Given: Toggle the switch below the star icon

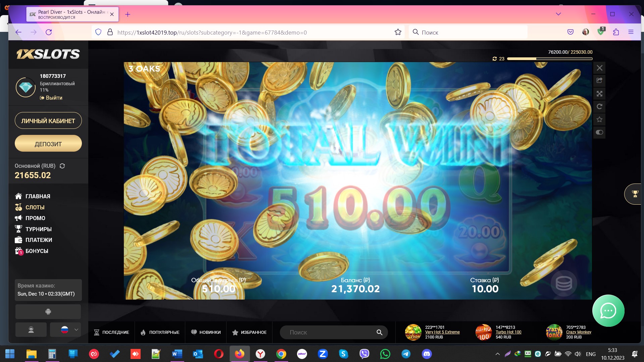Looking at the screenshot, I should point(599,132).
